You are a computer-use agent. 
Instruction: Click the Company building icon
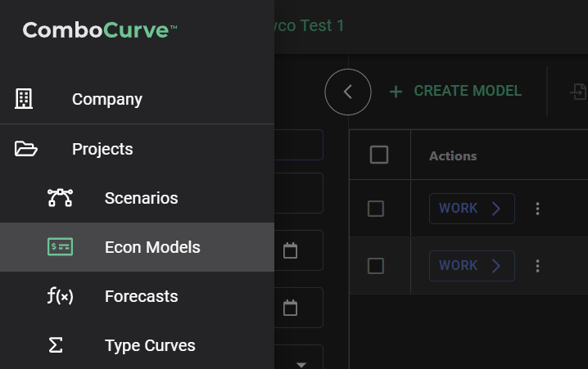click(25, 99)
